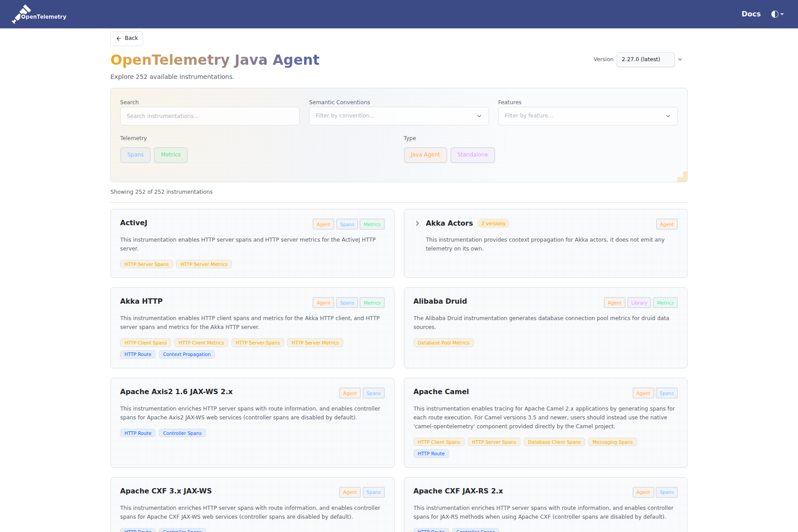The height and width of the screenshot is (532, 798).
Task: Click the HTTP Route tag on Apache Axis2
Action: click(138, 433)
